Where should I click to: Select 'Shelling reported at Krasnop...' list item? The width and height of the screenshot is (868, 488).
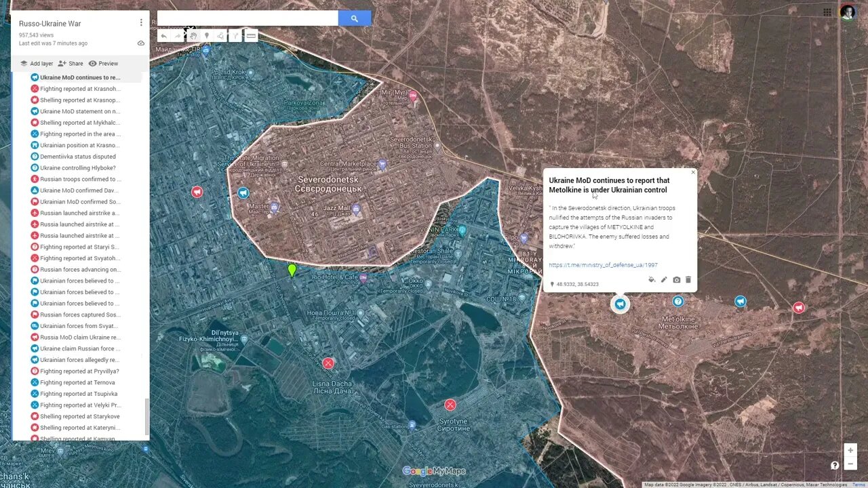(x=80, y=100)
